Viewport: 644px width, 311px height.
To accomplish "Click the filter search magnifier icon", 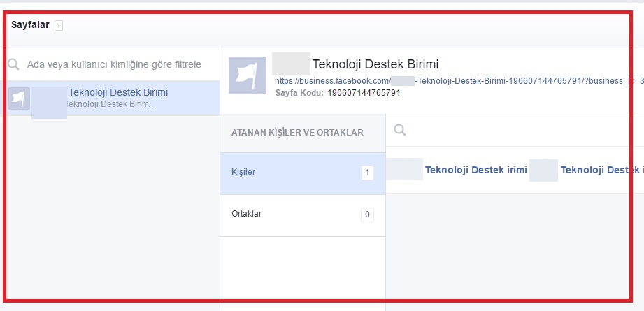I will tap(13, 64).
